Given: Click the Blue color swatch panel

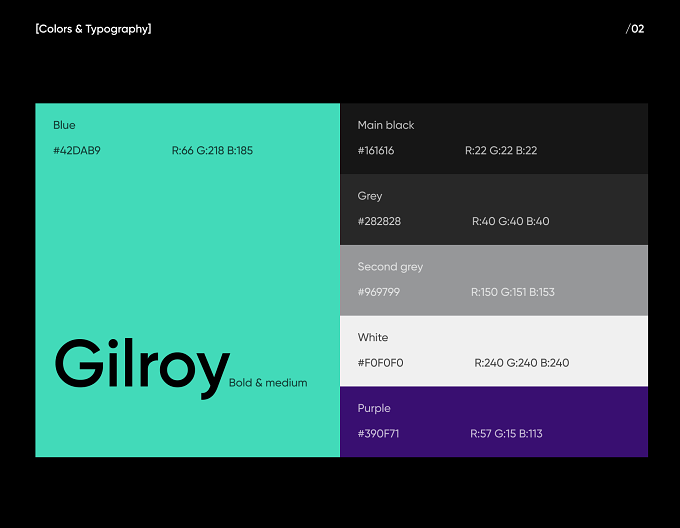Looking at the screenshot, I should coord(187,280).
